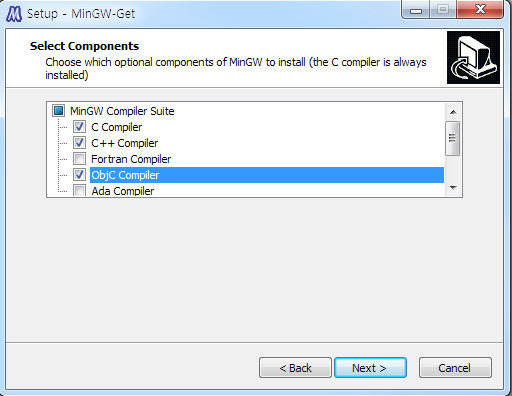Uncheck the C Compiler checkbox
Screen dimensions: 512x396
click(x=79, y=127)
